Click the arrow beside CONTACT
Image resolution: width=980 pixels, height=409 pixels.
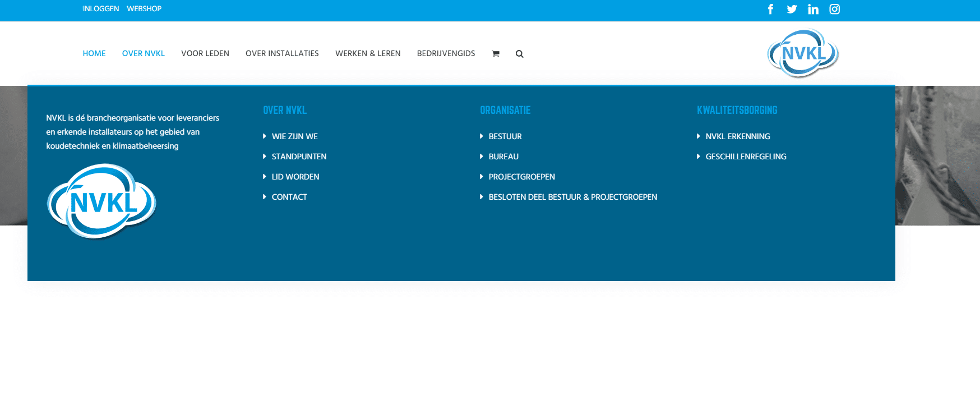point(265,197)
